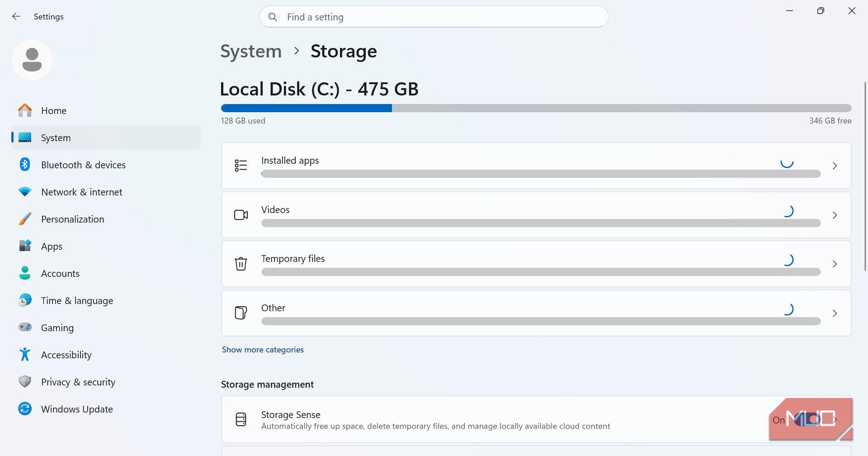
Task: Click the Windows Update sync icon
Action: pos(25,408)
